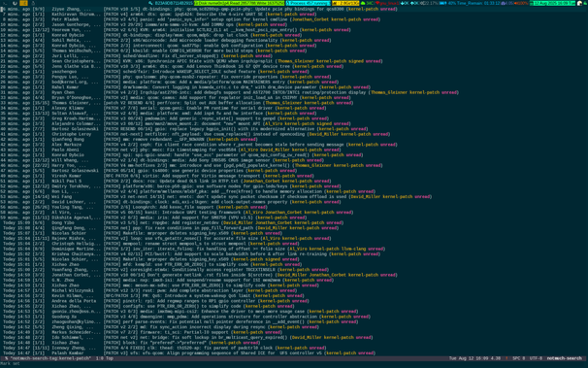Click the terminal workspace icon in top bar
This screenshot has height=368, width=588.
[5, 3]
